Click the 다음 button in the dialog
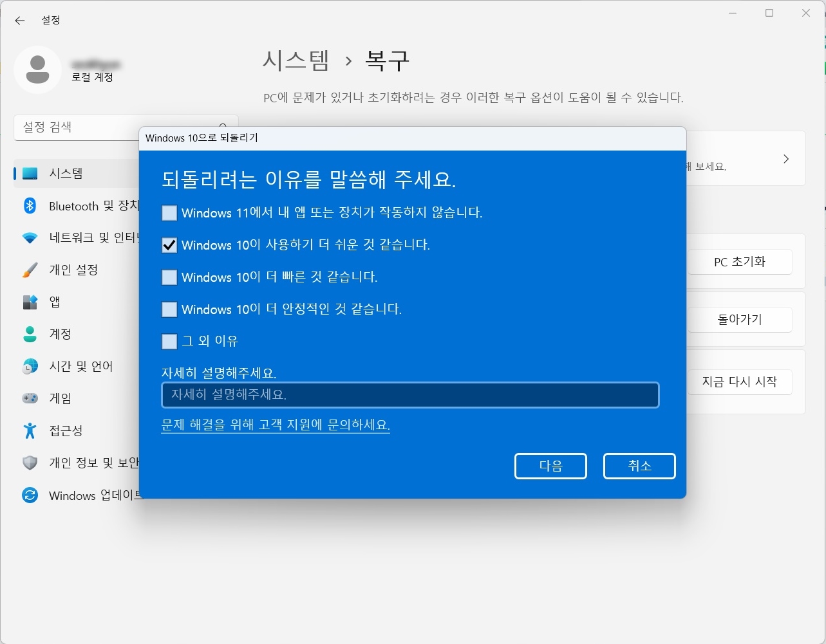826x644 pixels. 550,466
